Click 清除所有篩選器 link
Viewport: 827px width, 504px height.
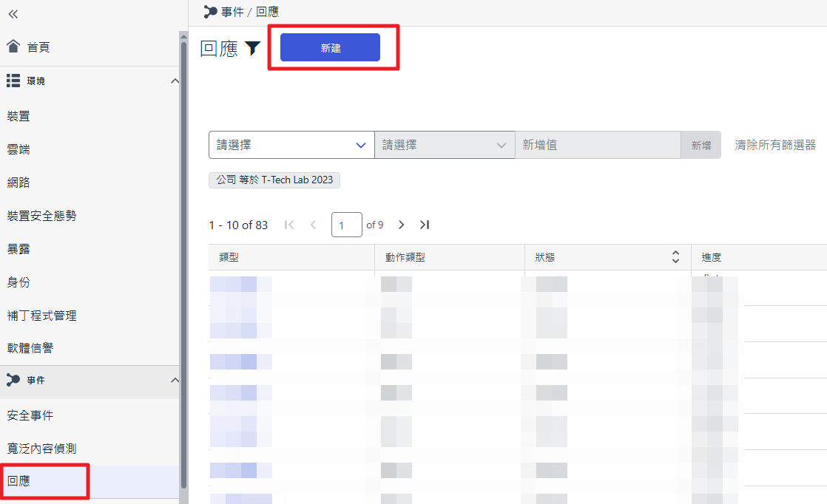(775, 145)
